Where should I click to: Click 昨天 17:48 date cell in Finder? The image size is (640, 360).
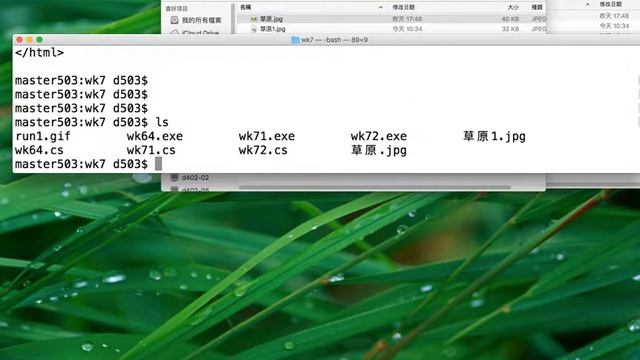click(407, 19)
